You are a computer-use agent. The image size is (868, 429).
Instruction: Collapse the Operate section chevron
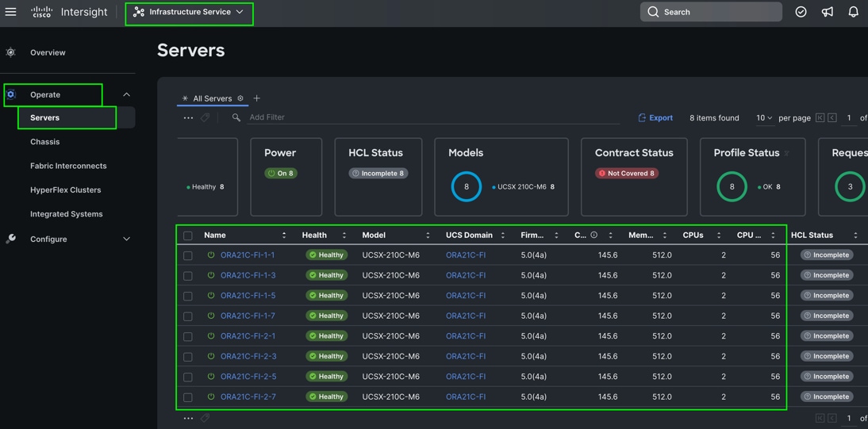click(126, 94)
